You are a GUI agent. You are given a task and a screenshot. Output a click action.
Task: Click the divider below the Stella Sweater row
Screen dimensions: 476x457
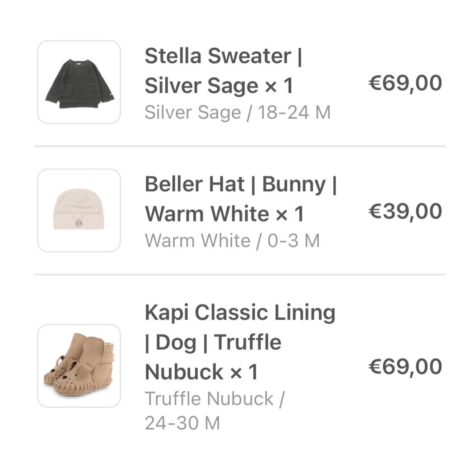(x=240, y=146)
